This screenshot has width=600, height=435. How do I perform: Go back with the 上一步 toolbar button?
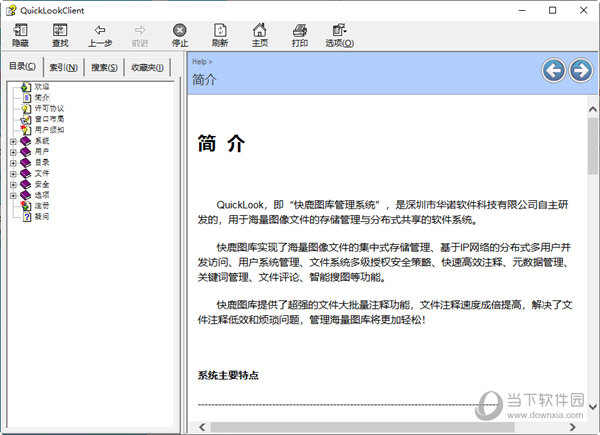pyautogui.click(x=100, y=35)
